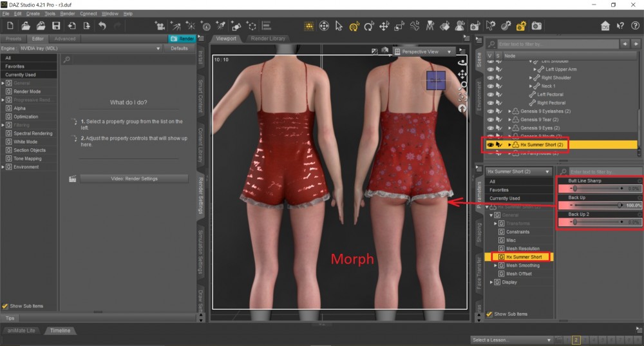The width and height of the screenshot is (644, 346).
Task: Toggle visibility eye of Neck 1
Action: 490,86
